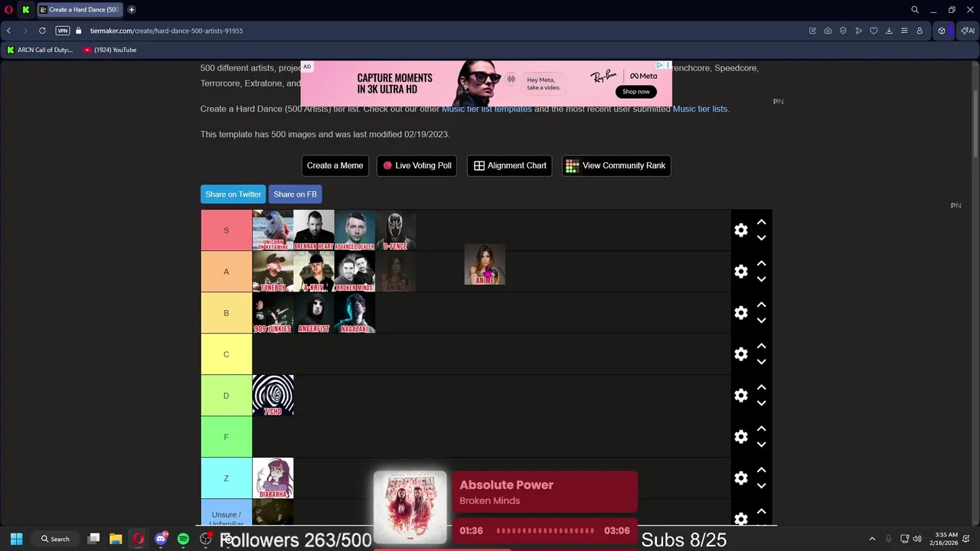The image size is (980, 551).
Task: Click the Ray-Ban Meta Shop now button
Action: (635, 91)
